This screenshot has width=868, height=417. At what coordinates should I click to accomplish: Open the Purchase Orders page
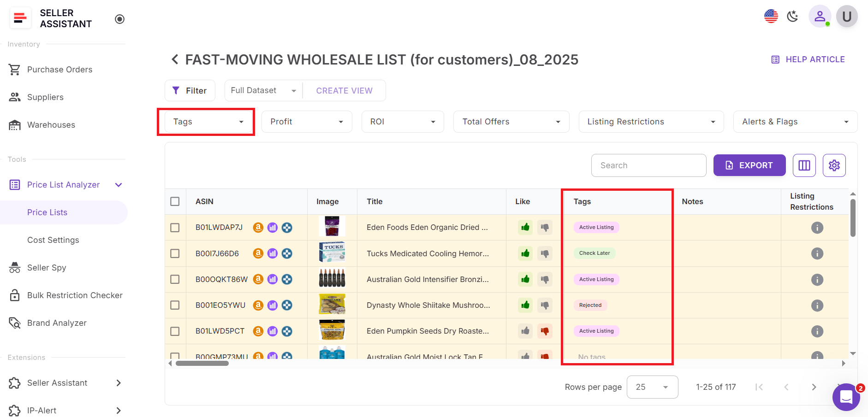pyautogui.click(x=59, y=69)
